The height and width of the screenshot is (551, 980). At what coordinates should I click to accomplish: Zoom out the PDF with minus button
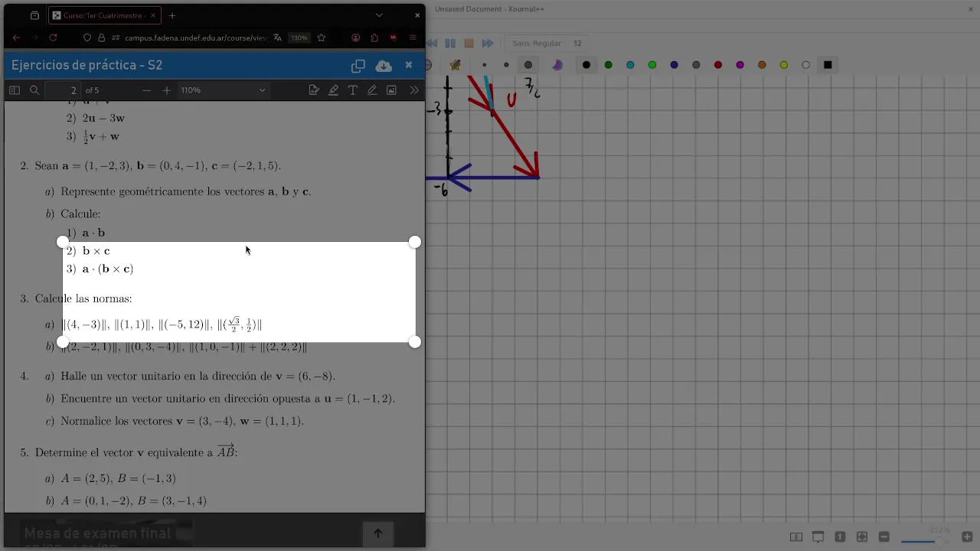pos(146,90)
